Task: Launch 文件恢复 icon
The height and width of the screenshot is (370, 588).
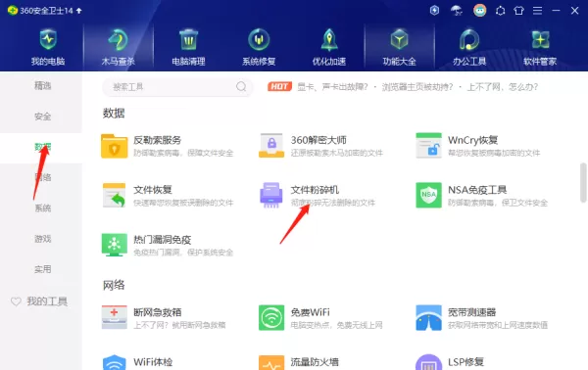Action: tap(115, 195)
